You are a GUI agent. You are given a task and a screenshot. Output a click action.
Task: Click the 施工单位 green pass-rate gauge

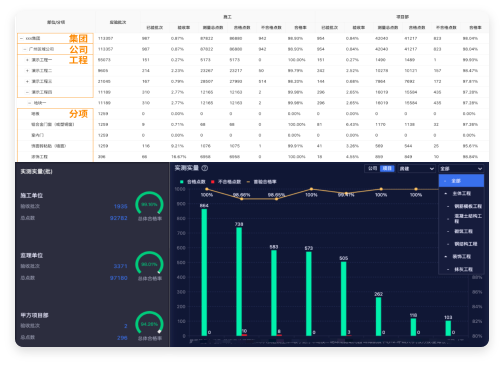[149, 203]
